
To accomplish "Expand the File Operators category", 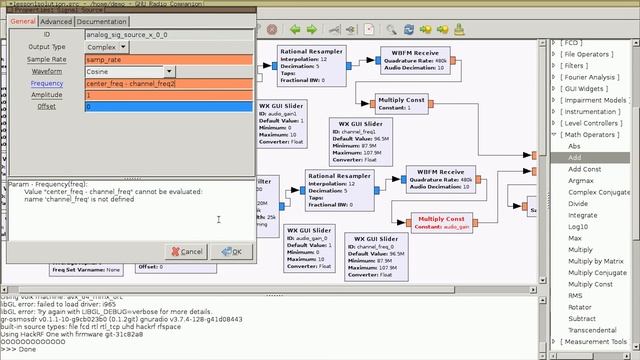I will point(554,54).
